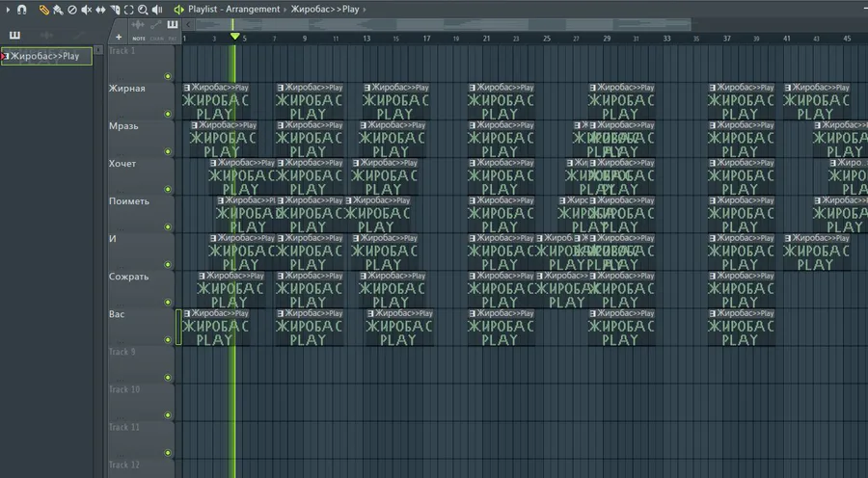Screen dimensions: 868x478
Task: Select the NOTE label
Action: (x=138, y=39)
